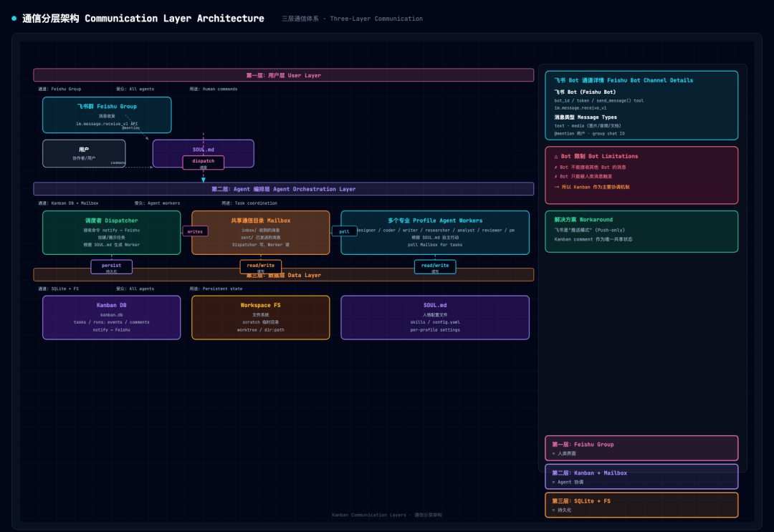Image resolution: width=774 pixels, height=532 pixels.
Task: Select the Workspace FS box heading
Action: [261, 305]
